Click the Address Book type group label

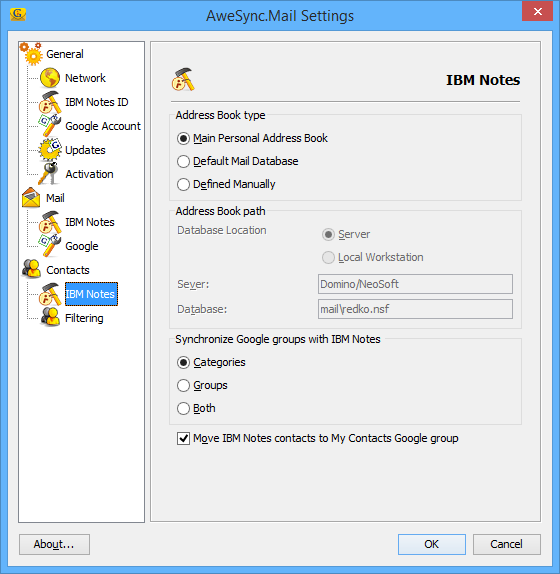(220, 115)
